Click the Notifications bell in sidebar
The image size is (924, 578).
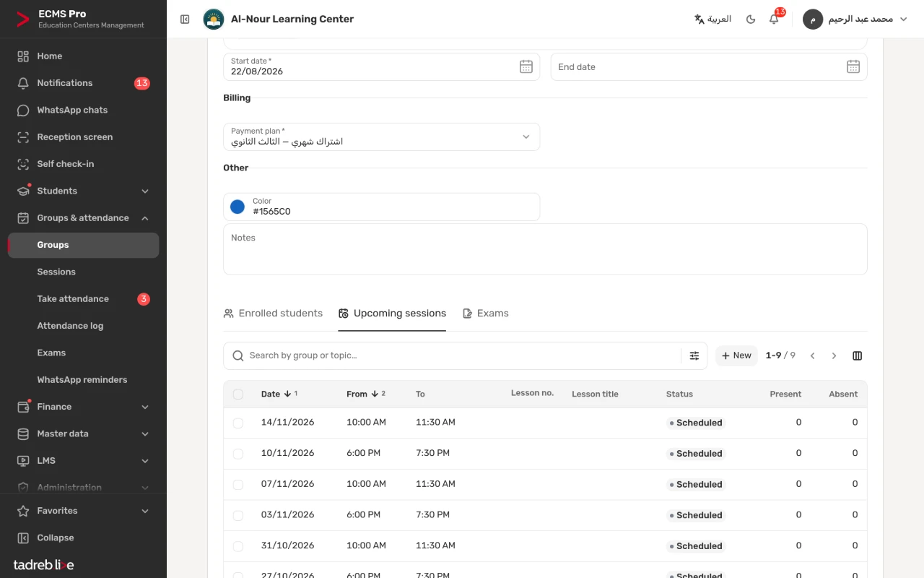click(23, 83)
